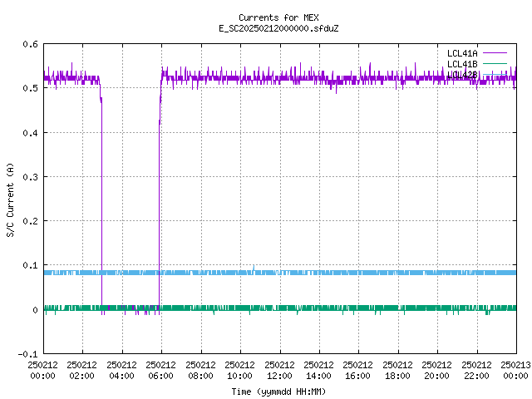
Task: Click the x-axis tick label 250212 06:00
Action: pyautogui.click(x=160, y=370)
